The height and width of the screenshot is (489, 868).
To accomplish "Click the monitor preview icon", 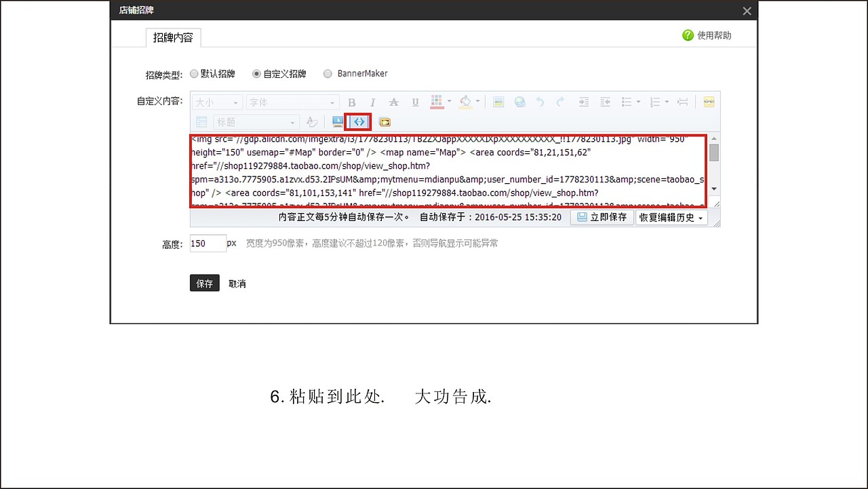I will (x=338, y=122).
